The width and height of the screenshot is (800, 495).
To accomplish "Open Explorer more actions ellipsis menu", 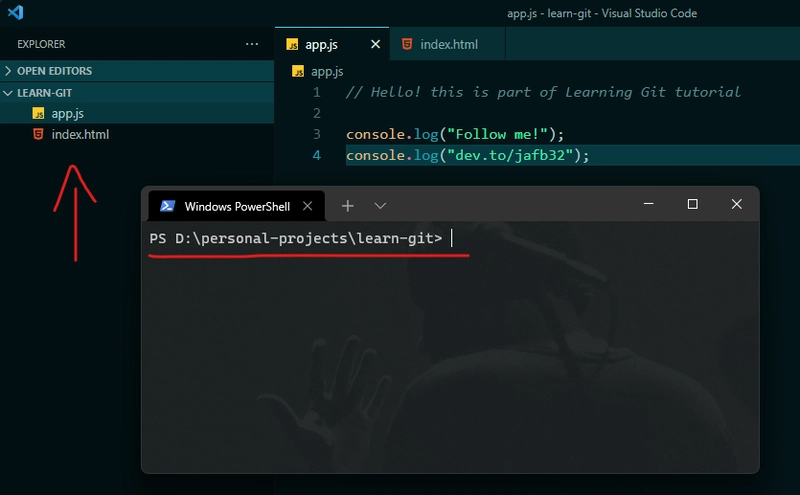I will point(252,44).
